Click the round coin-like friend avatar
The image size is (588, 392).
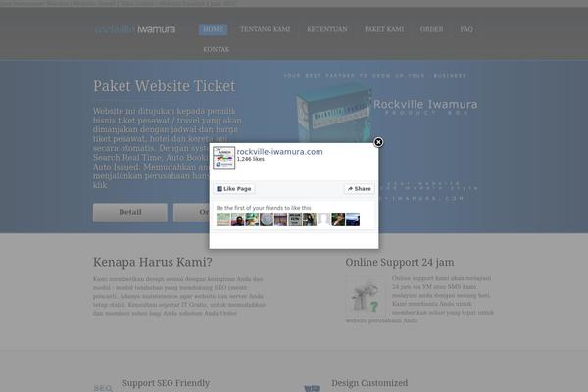267,220
